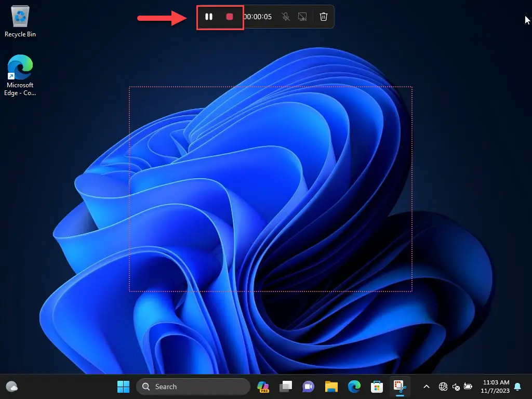This screenshot has height=399, width=532.
Task: Open the Windows Start menu
Action: point(124,387)
